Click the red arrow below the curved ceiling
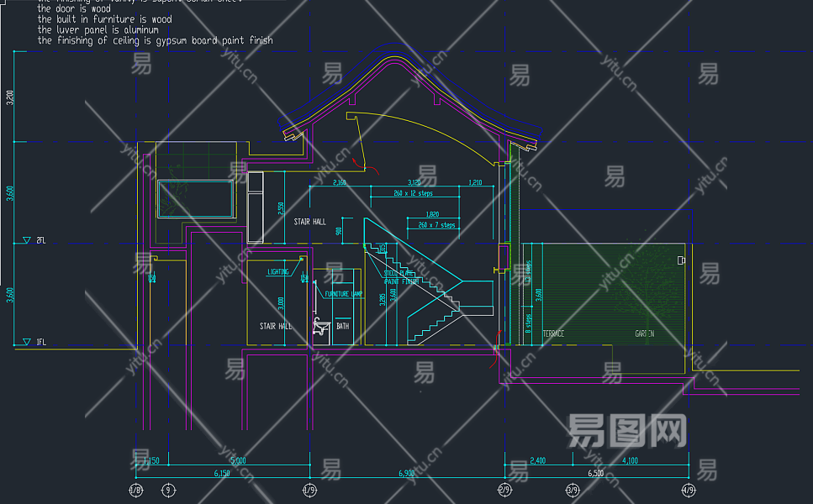Viewport: 813px width, 504px height. click(365, 167)
